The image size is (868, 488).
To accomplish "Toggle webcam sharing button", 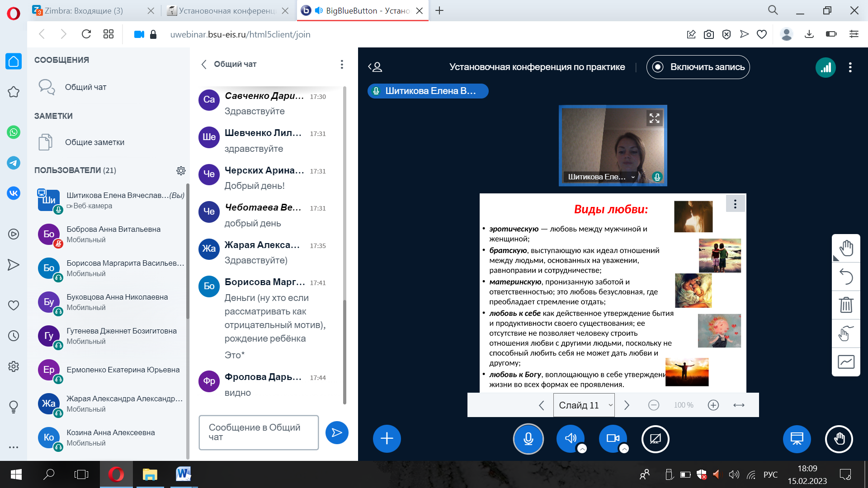I will (x=613, y=438).
